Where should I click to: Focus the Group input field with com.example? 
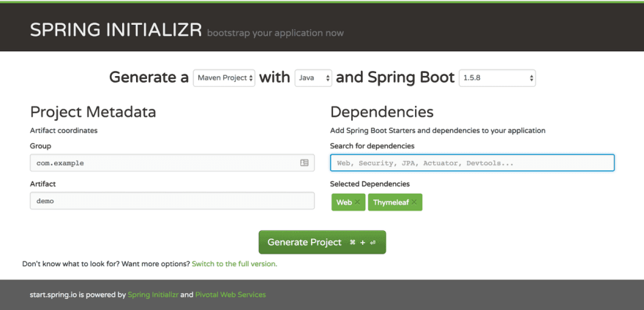172,163
